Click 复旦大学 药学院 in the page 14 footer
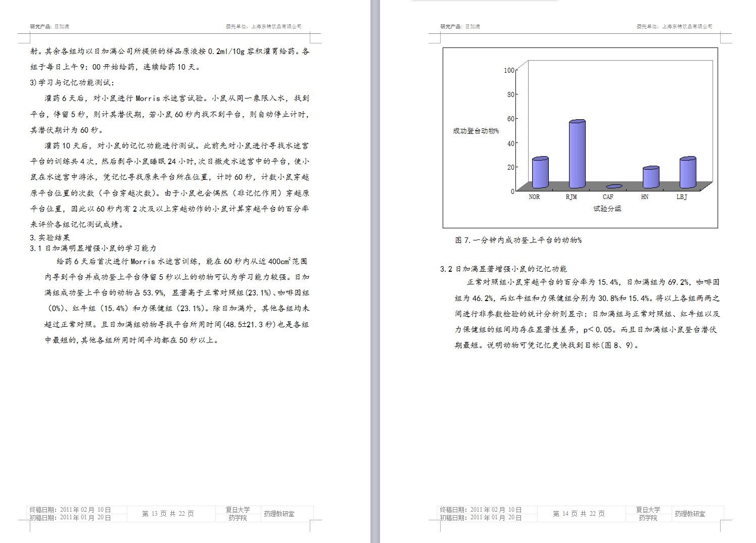Screen dimensions: 756x543 coord(648,514)
